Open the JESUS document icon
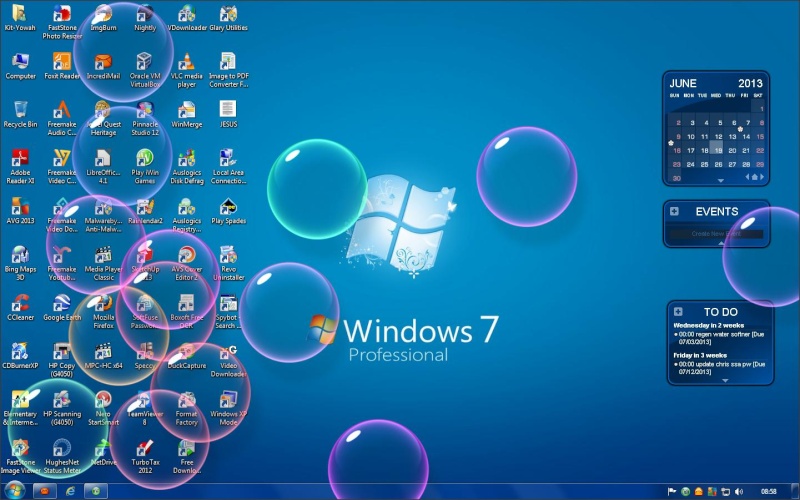800x500 pixels. point(228,114)
